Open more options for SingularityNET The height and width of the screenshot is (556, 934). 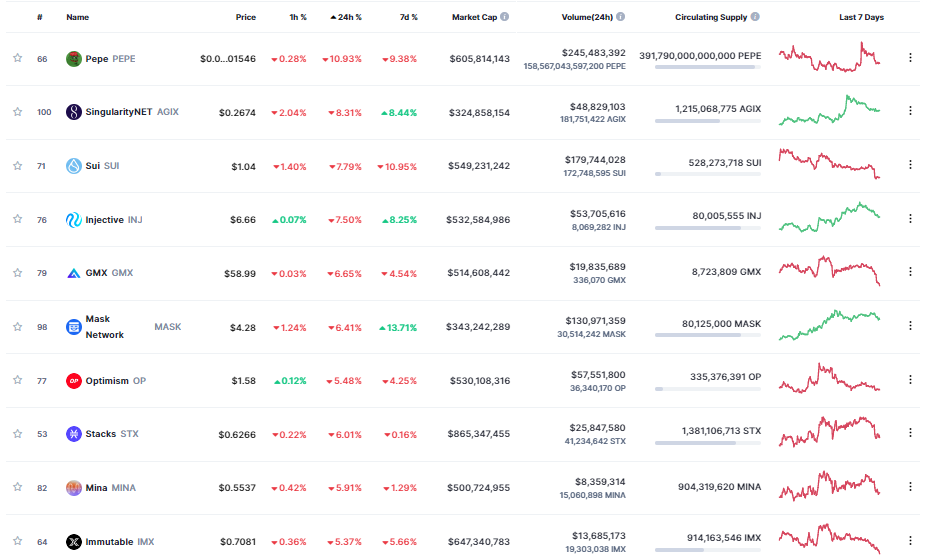[910, 110]
